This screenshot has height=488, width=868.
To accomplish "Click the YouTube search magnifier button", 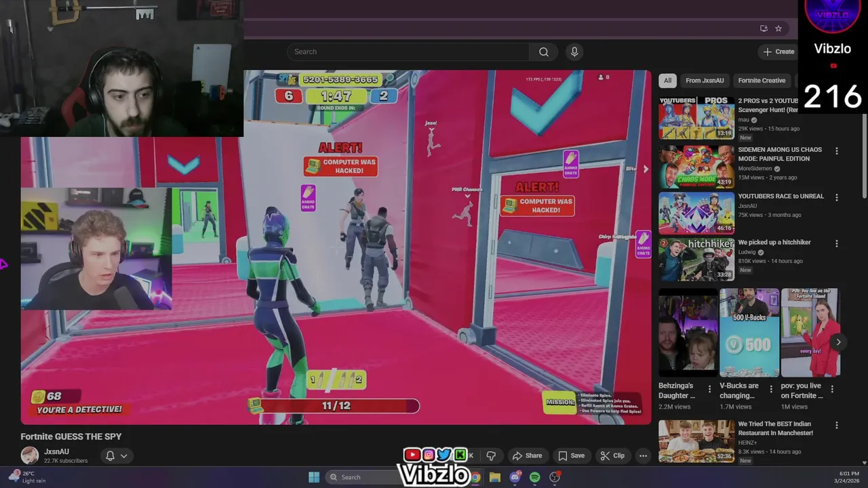I will point(543,52).
